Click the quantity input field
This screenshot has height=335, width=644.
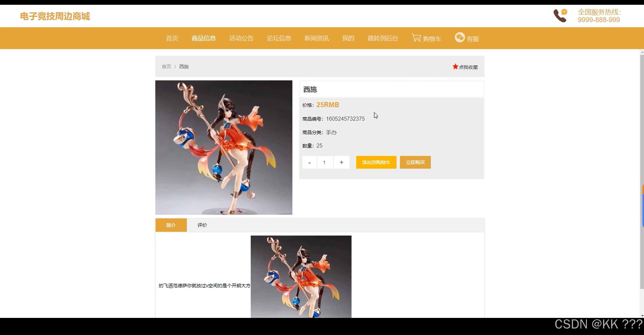tap(325, 162)
